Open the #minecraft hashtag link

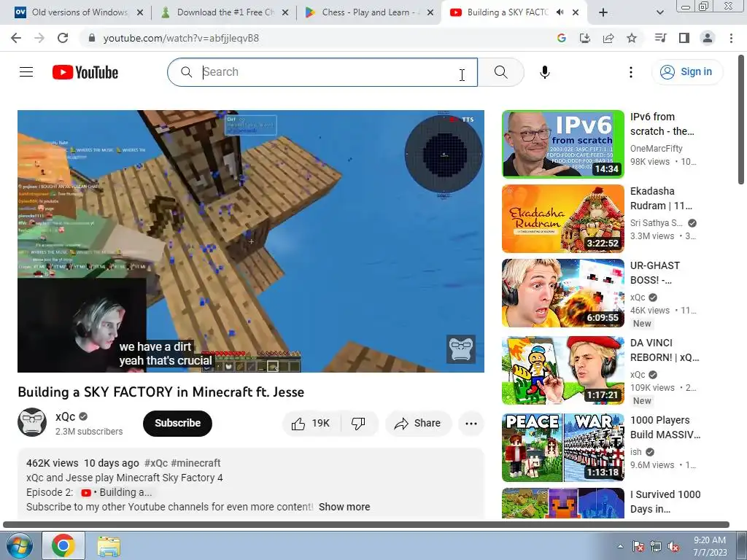[x=196, y=463]
